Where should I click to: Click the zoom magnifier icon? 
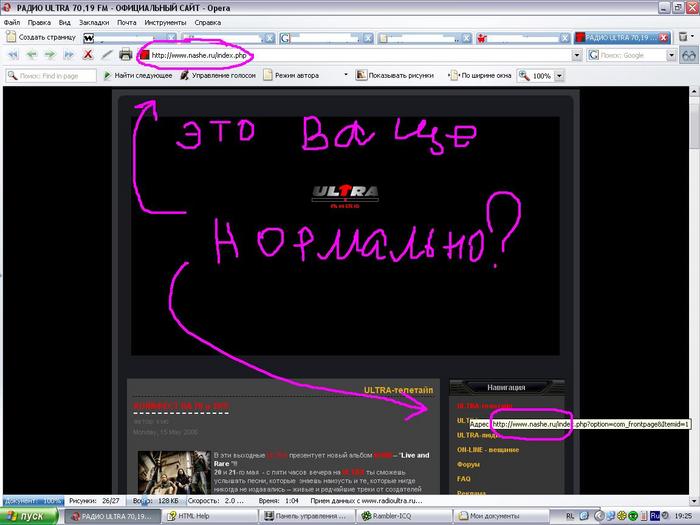coord(524,75)
